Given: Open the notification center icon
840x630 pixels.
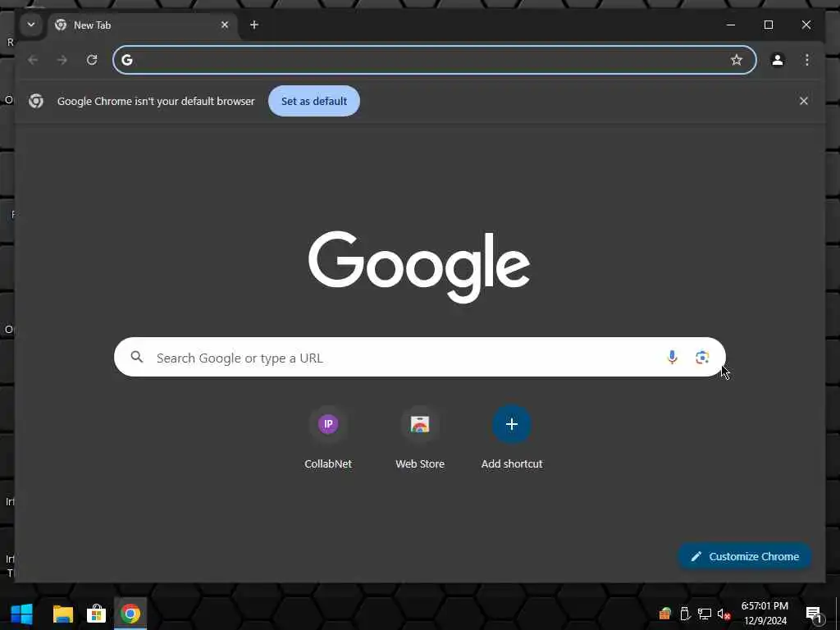Looking at the screenshot, I should click(x=814, y=614).
